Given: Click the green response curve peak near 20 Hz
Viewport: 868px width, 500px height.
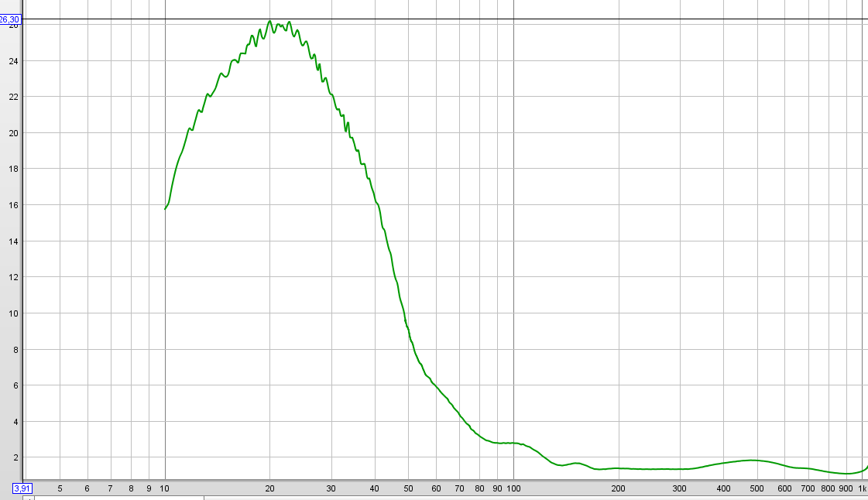Looking at the screenshot, I should 269,22.
